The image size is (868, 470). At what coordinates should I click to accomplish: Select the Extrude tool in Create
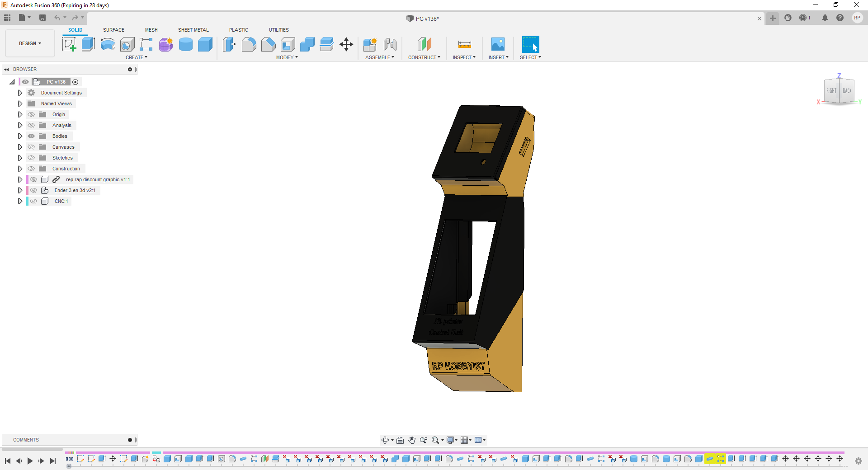point(88,44)
